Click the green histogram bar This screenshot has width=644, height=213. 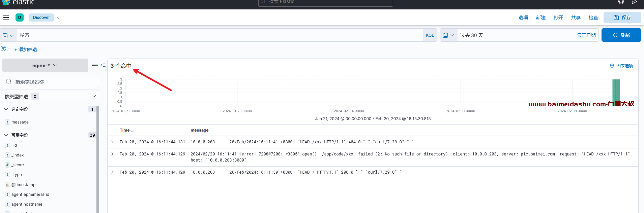click(x=616, y=93)
